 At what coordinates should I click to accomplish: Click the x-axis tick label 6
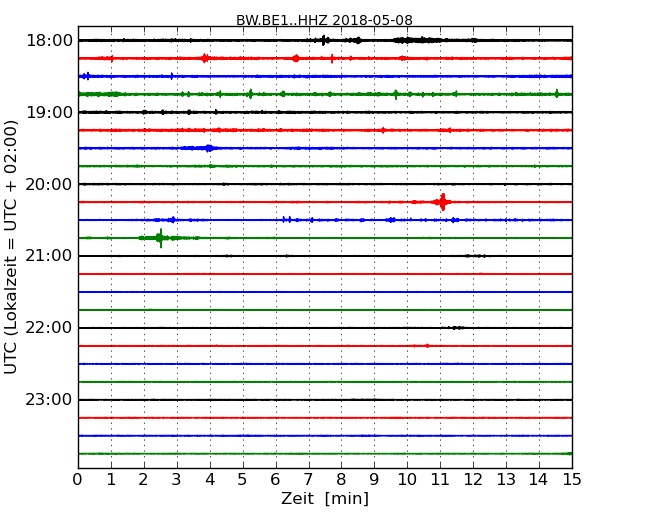275,480
